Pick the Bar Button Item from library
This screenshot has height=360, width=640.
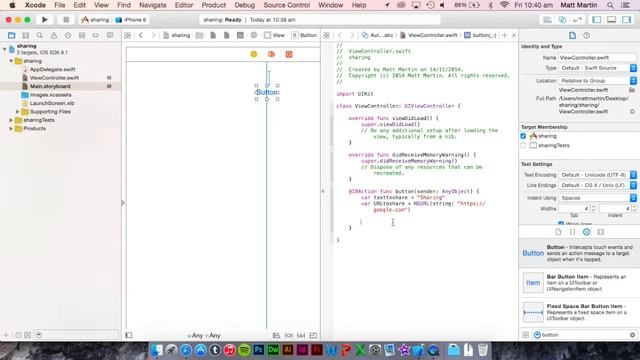click(578, 283)
